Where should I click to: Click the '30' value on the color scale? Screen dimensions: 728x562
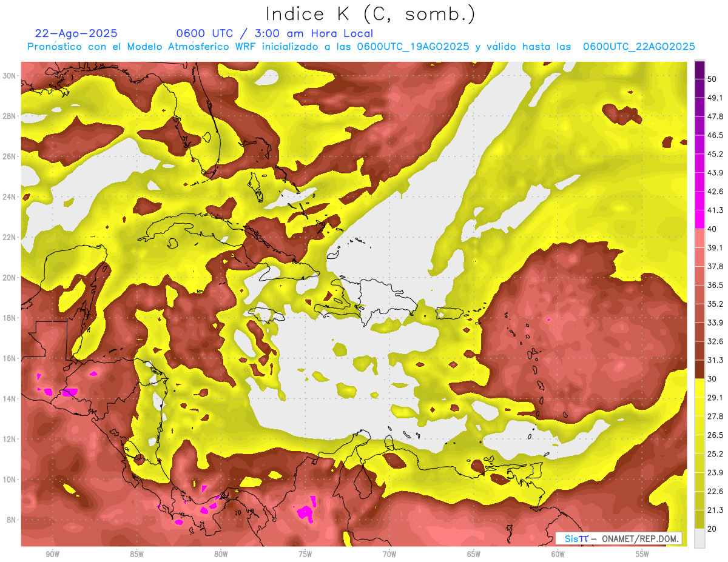pos(713,379)
